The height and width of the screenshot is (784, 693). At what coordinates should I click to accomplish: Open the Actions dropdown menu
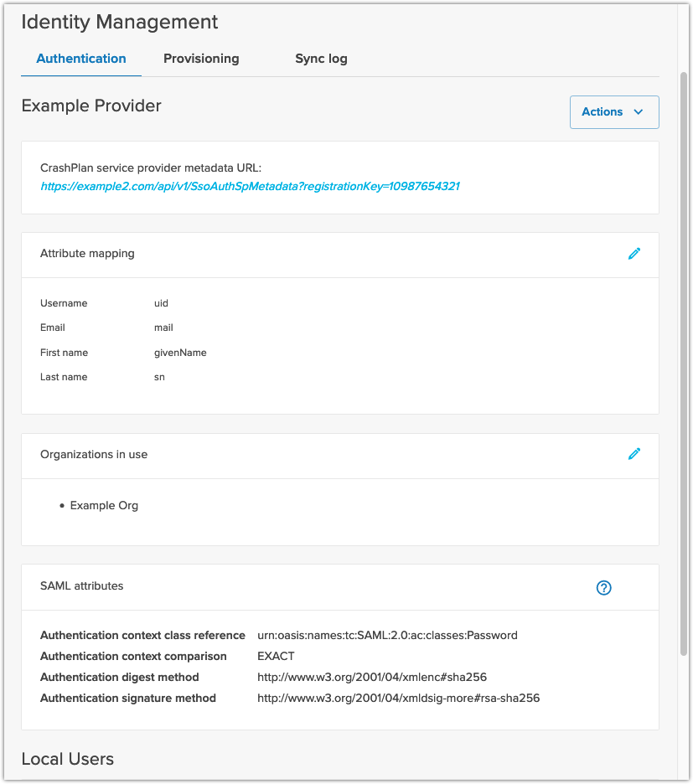point(614,112)
